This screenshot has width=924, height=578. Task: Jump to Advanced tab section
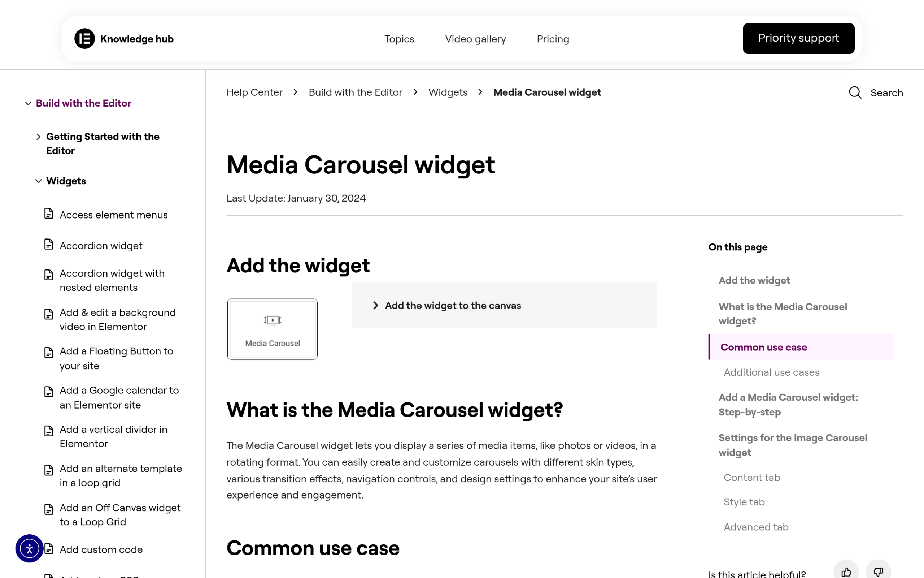pos(756,527)
